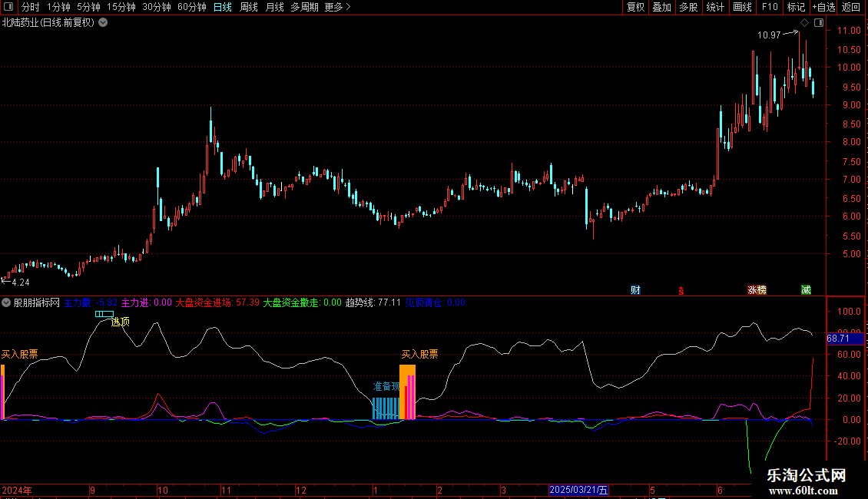Viewport: 868px width, 499px height.
Task: Click the green 减 marker badge
Action: coord(806,290)
